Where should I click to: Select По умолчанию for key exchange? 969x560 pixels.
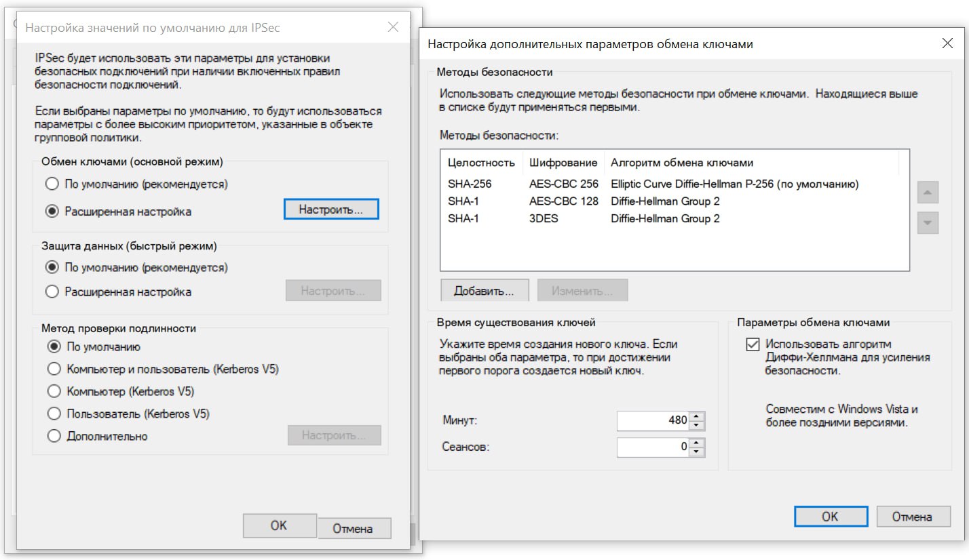[x=52, y=184]
